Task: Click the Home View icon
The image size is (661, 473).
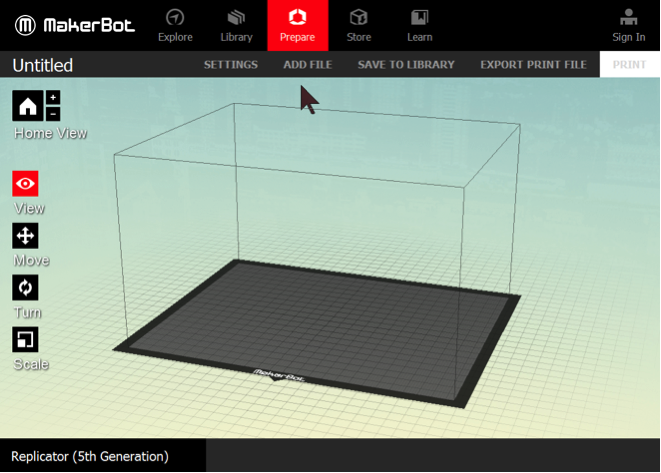Action: 28,106
